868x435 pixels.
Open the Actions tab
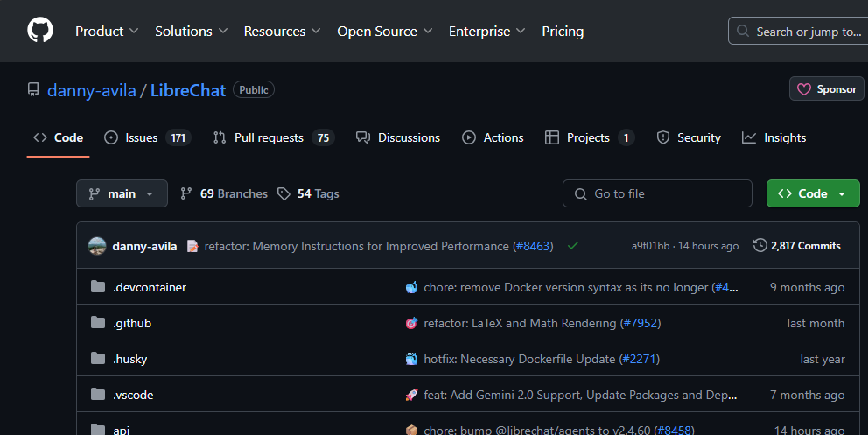tap(493, 137)
